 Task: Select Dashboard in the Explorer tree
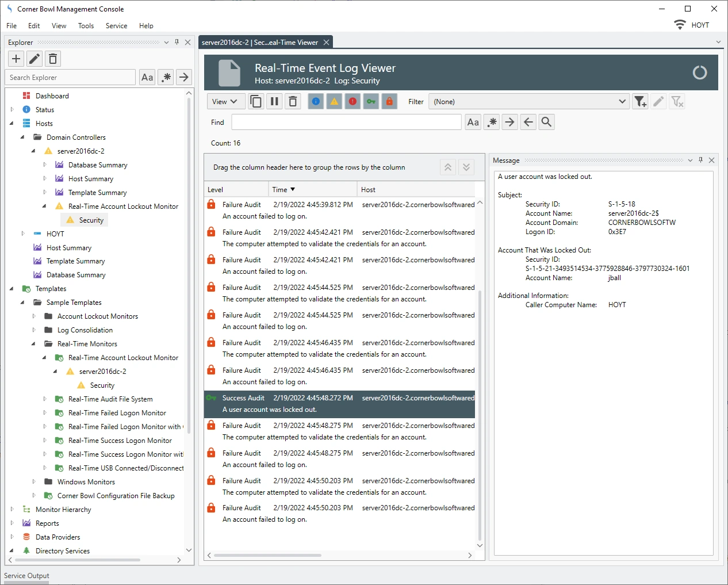[x=52, y=96]
